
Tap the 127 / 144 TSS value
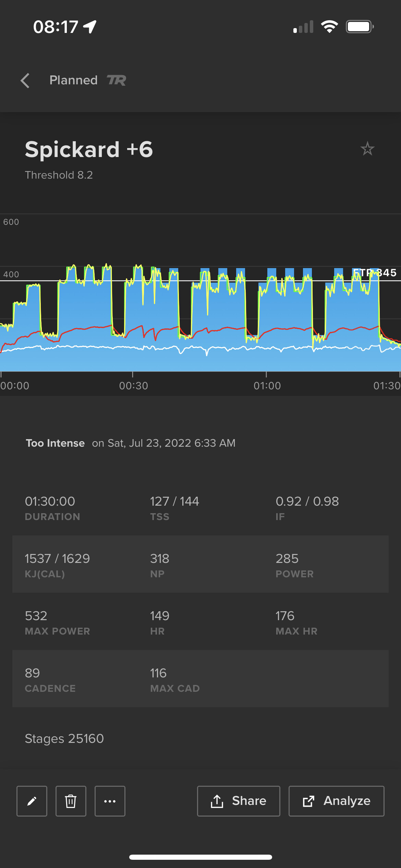(x=174, y=502)
